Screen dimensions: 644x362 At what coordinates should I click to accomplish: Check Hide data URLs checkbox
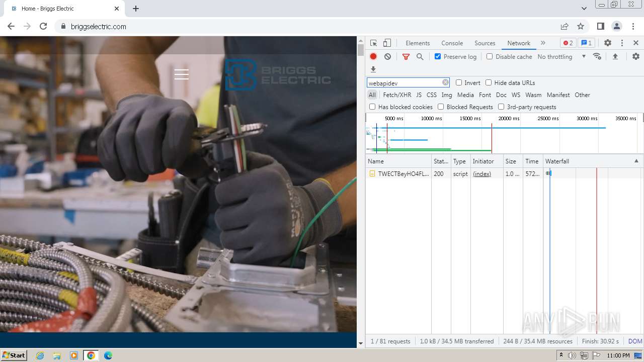(x=489, y=82)
